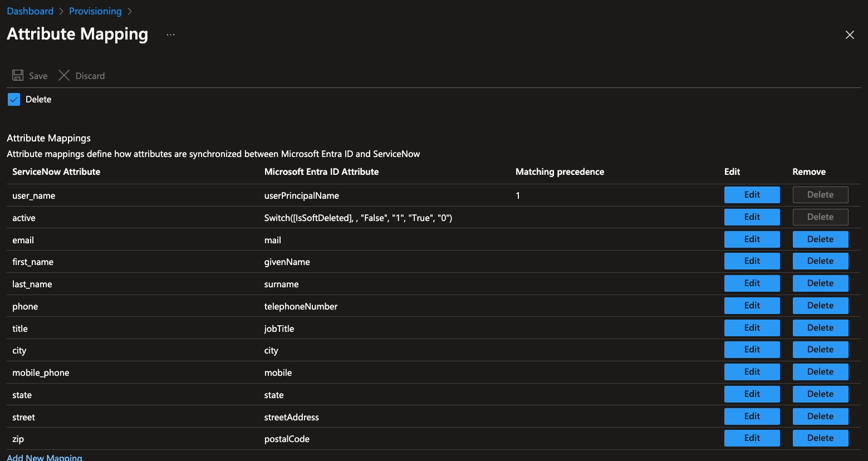This screenshot has width=868, height=461.
Task: Close the Attribute Mapping pane
Action: click(x=850, y=35)
